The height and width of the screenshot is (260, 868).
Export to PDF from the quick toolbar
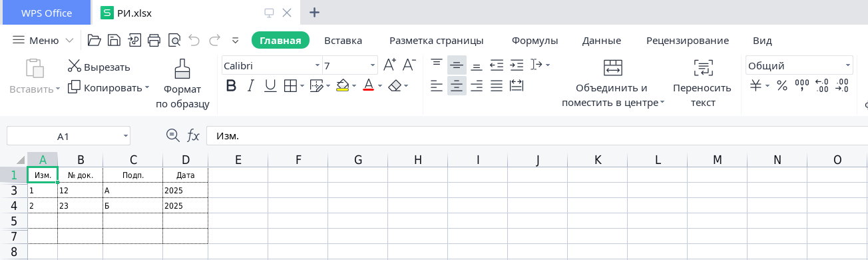coord(134,40)
